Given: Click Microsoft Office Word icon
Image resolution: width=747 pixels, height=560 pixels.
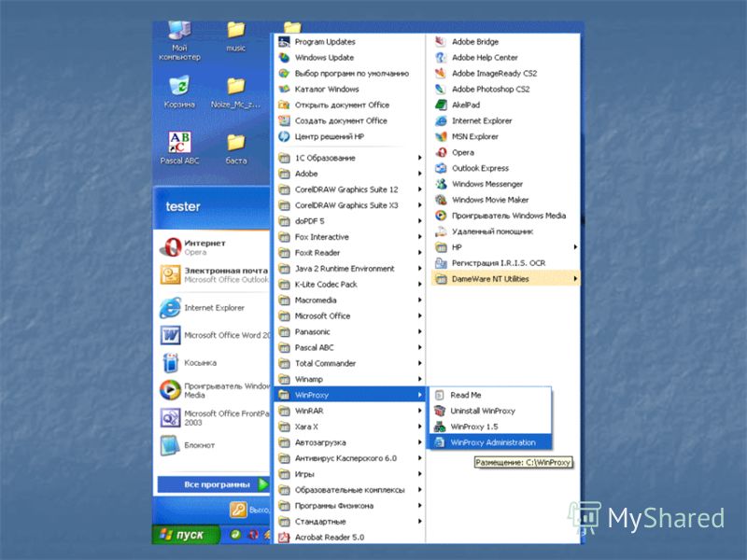Looking at the screenshot, I should [x=170, y=335].
